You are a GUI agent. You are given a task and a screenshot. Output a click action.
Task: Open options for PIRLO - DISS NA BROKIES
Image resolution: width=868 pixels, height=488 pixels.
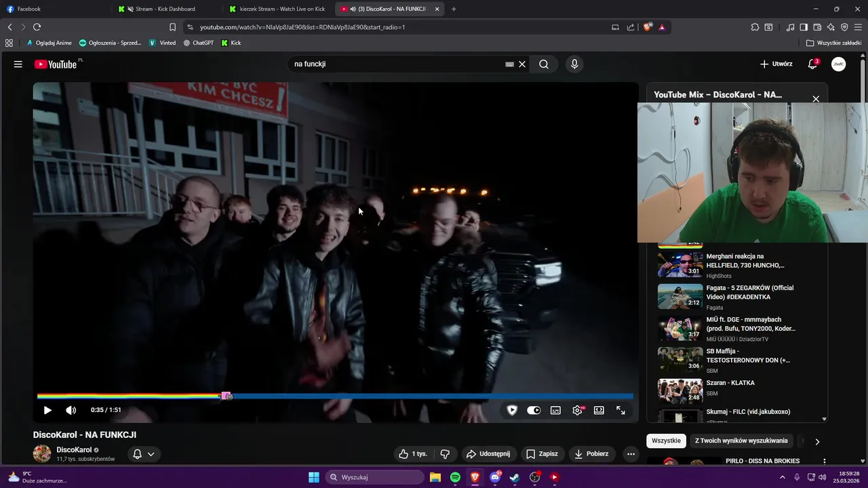pyautogui.click(x=825, y=462)
